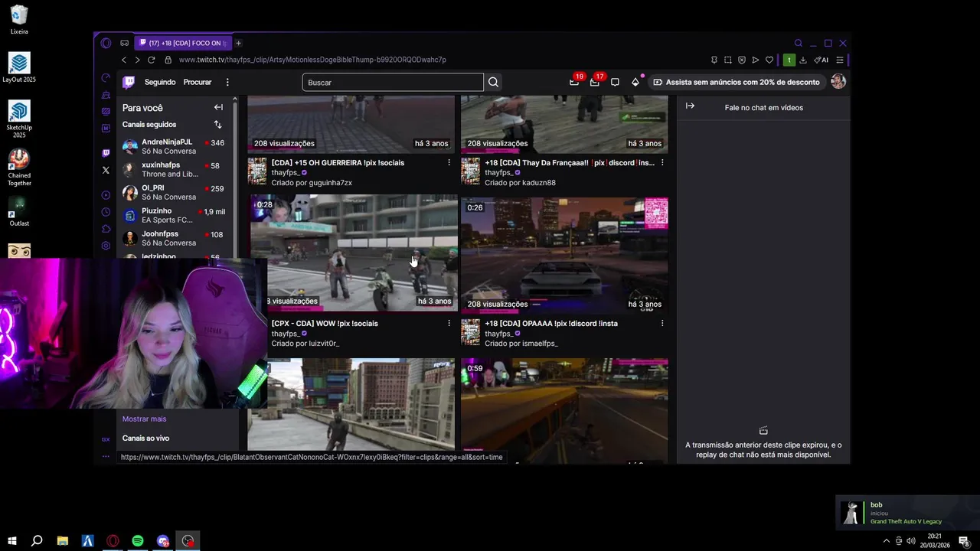The height and width of the screenshot is (551, 980).
Task: Play the 0:59 clip thumbnail
Action: click(x=564, y=410)
